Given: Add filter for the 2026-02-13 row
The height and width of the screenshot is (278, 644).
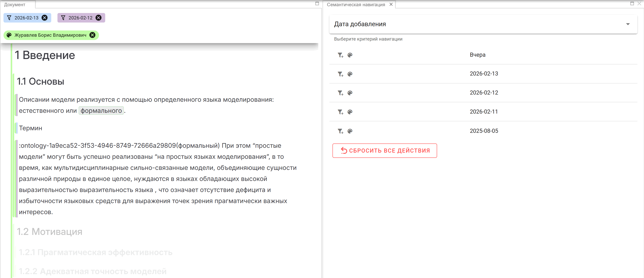Looking at the screenshot, I should (340, 74).
